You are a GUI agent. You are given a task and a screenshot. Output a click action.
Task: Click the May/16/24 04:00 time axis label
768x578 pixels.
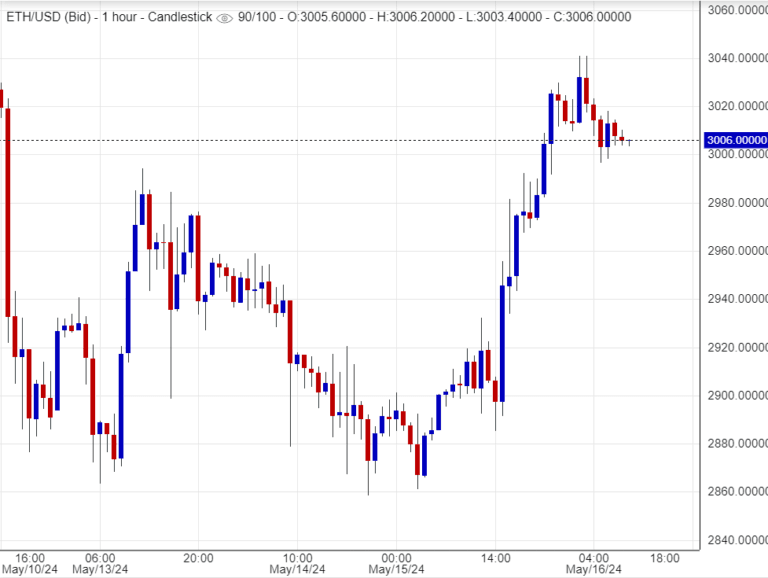click(x=593, y=563)
